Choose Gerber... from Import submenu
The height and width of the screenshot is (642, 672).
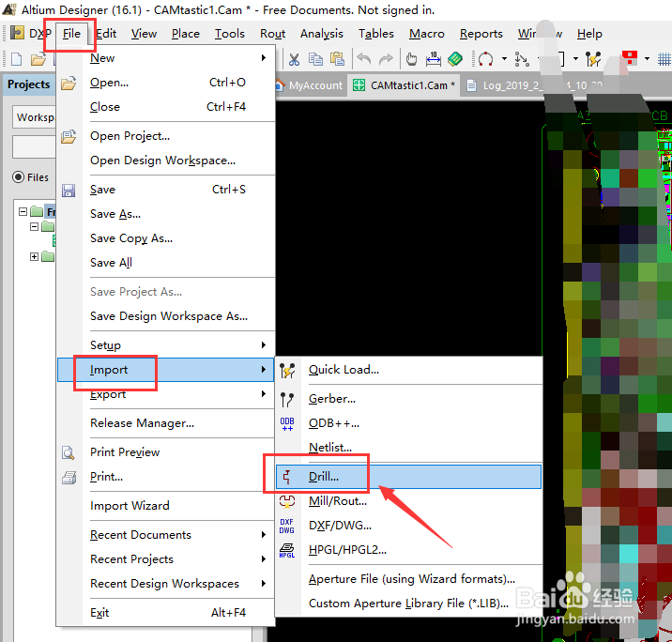click(408, 399)
